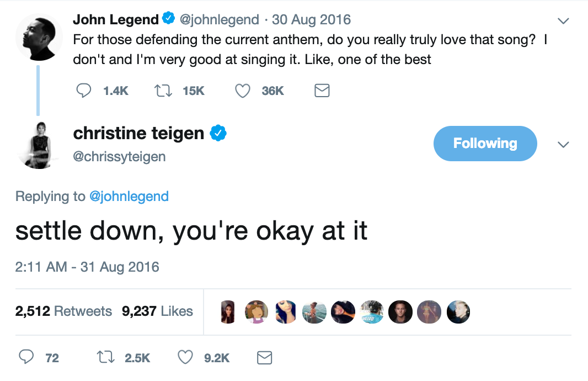588x381 pixels.
Task: View the 9,237 Likes list
Action: pos(157,311)
